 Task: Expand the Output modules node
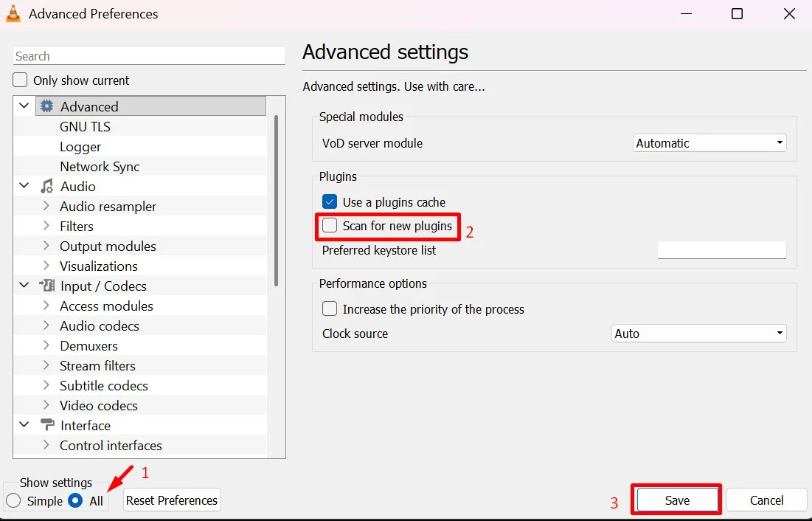[x=46, y=246]
